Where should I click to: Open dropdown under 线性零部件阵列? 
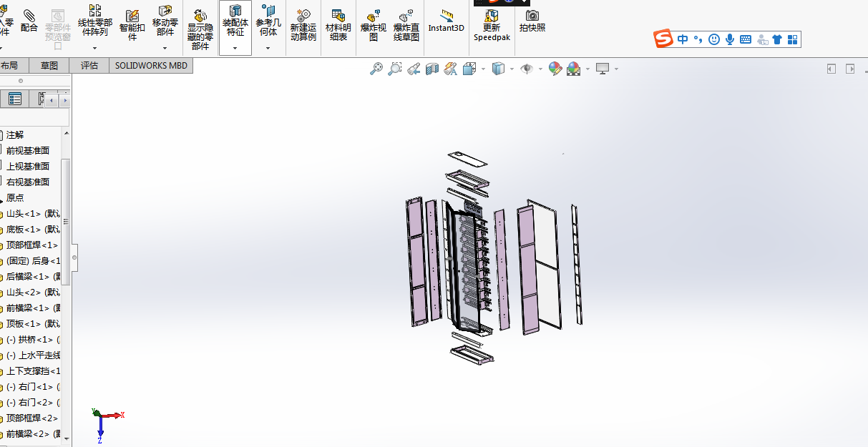pyautogui.click(x=94, y=48)
